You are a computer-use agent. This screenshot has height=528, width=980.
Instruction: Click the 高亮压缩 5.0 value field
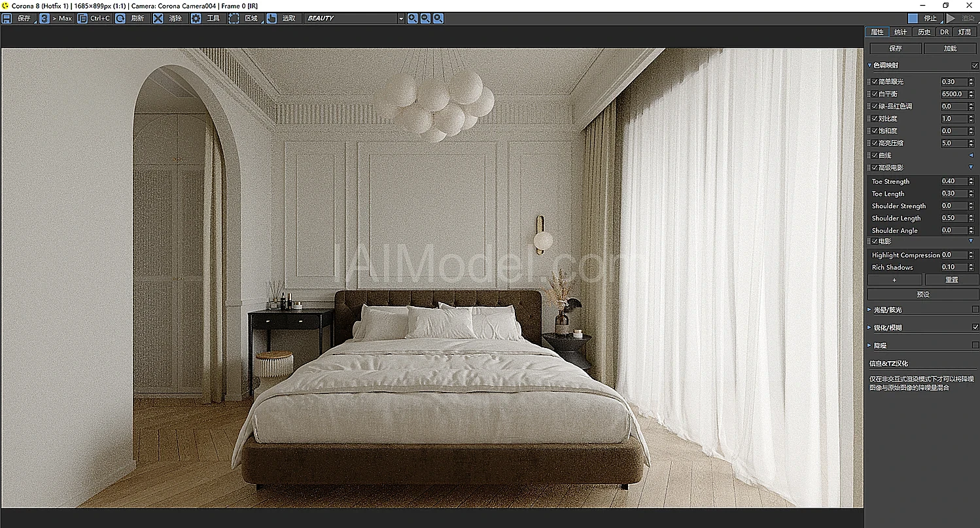click(954, 143)
